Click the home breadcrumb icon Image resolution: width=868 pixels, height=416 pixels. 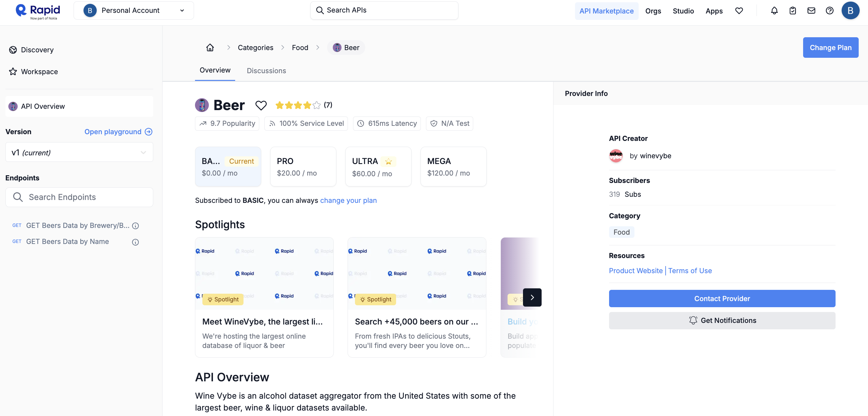tap(209, 48)
